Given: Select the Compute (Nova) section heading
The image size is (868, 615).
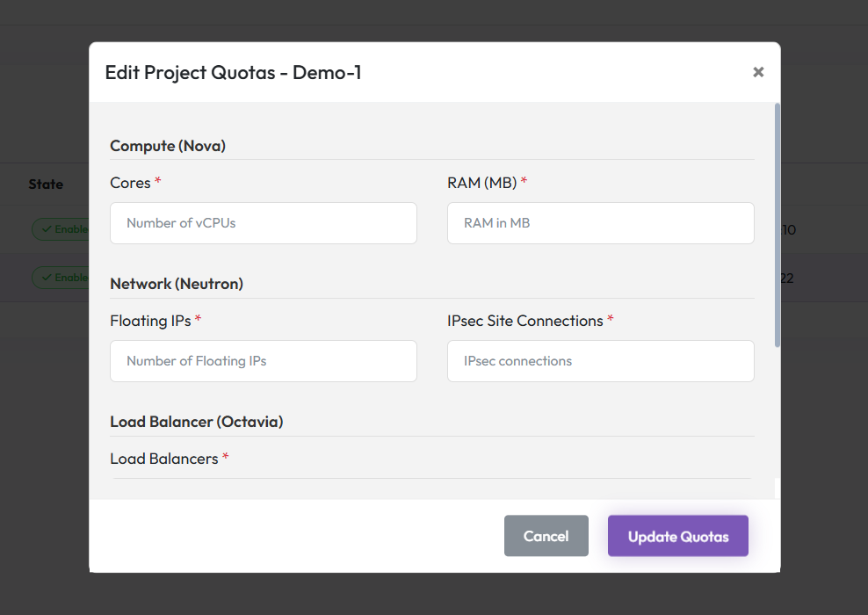Looking at the screenshot, I should (168, 146).
